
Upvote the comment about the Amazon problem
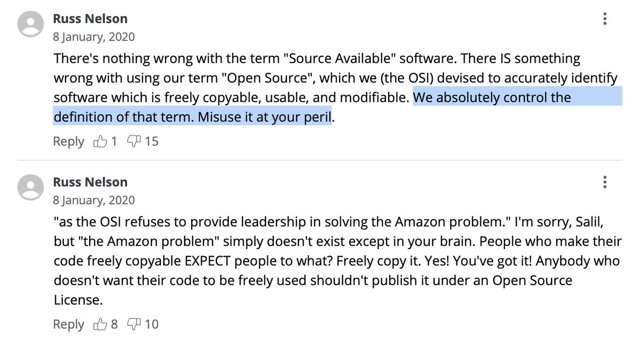point(100,324)
